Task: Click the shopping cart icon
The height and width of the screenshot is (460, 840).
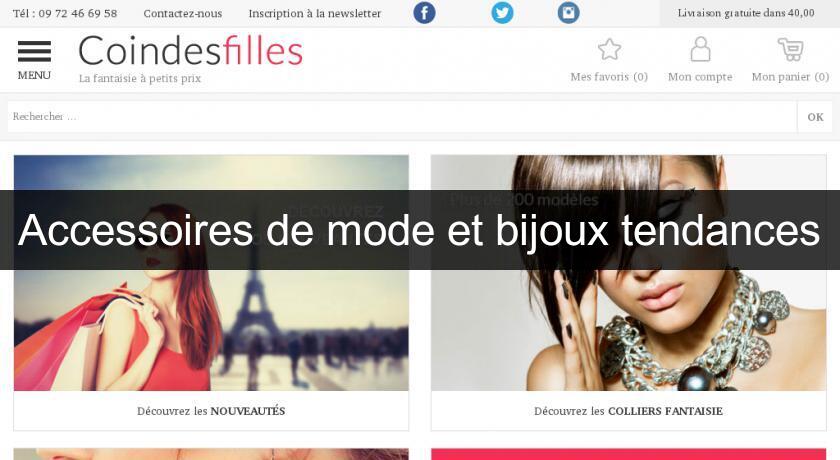Action: pos(790,49)
